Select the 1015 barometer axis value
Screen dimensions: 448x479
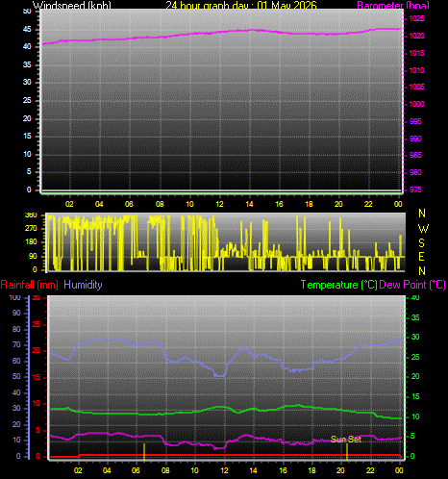tap(416, 53)
